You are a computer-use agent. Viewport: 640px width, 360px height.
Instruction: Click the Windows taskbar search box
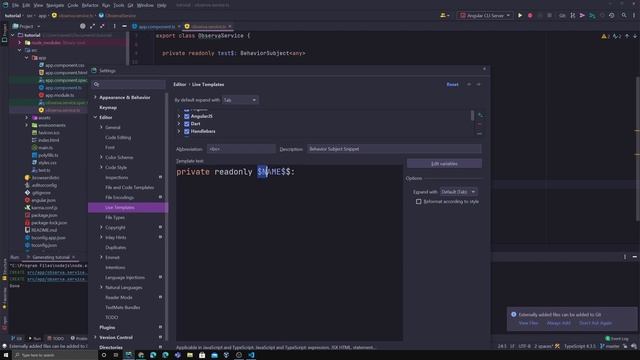(54, 355)
